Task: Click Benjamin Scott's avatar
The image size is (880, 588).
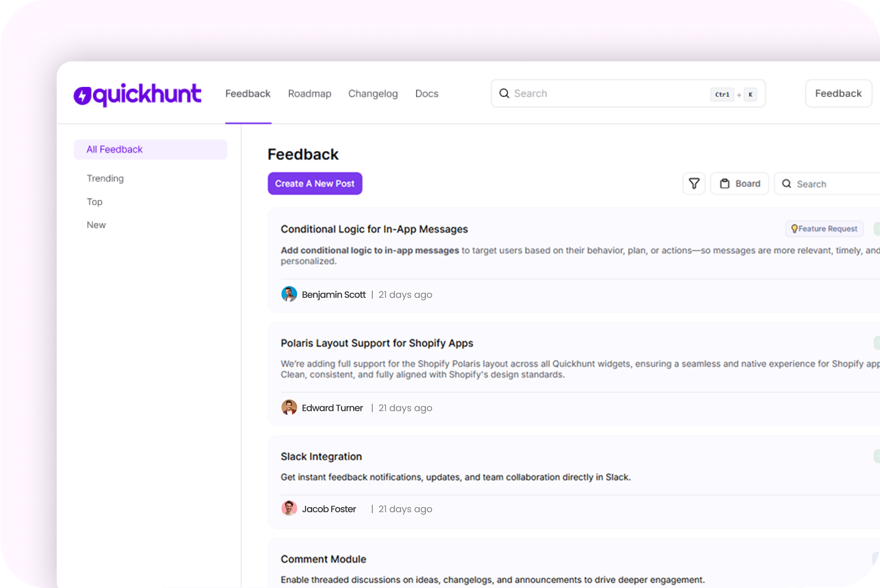Action: click(289, 294)
